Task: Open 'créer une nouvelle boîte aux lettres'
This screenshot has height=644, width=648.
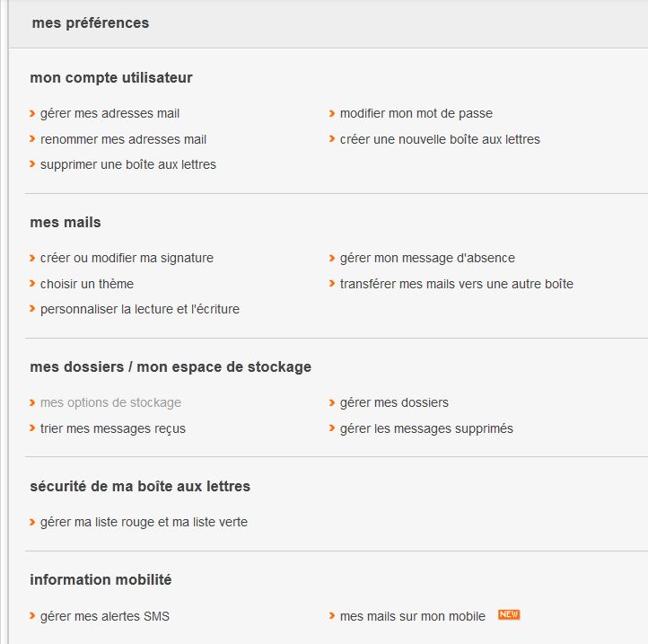Action: coord(440,139)
